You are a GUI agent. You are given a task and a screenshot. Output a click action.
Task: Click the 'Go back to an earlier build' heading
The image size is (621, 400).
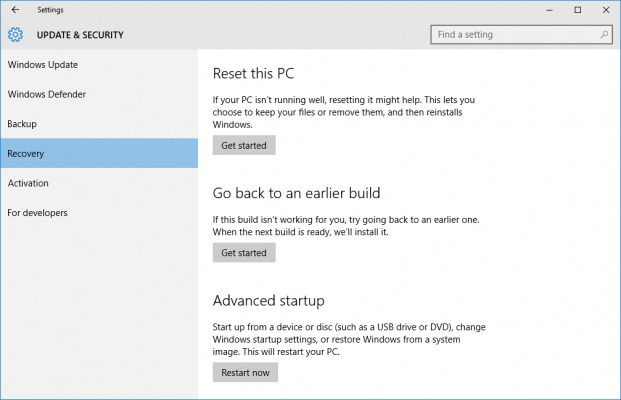[296, 192]
